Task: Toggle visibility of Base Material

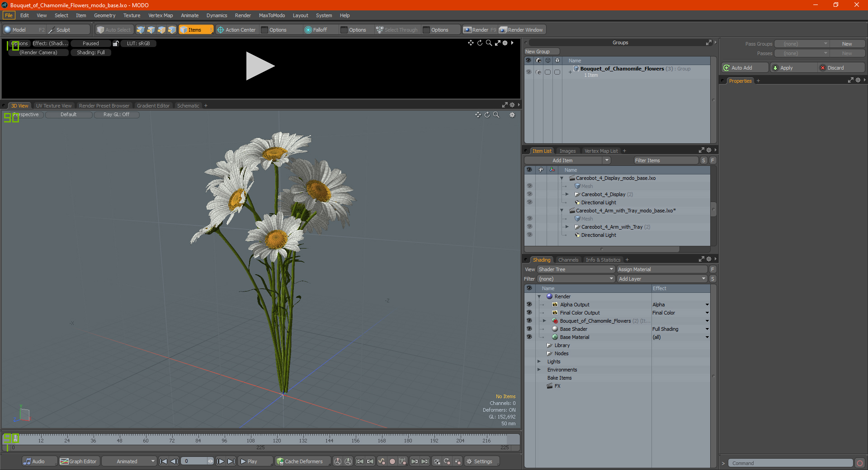Action: coord(529,337)
